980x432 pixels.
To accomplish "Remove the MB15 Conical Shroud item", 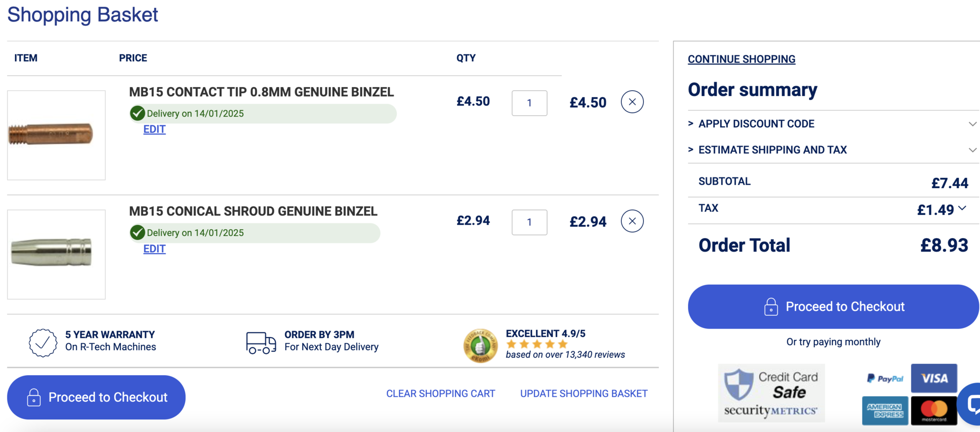I will point(632,221).
